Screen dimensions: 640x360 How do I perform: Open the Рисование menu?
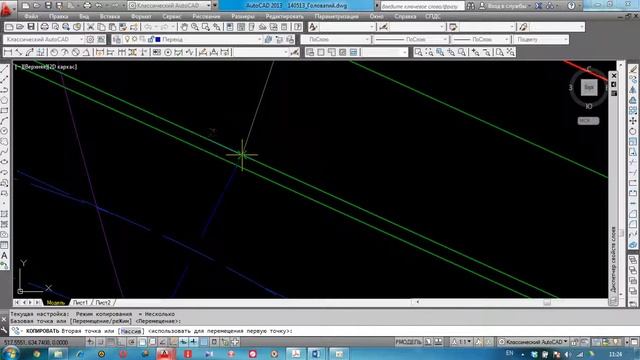pyautogui.click(x=206, y=17)
